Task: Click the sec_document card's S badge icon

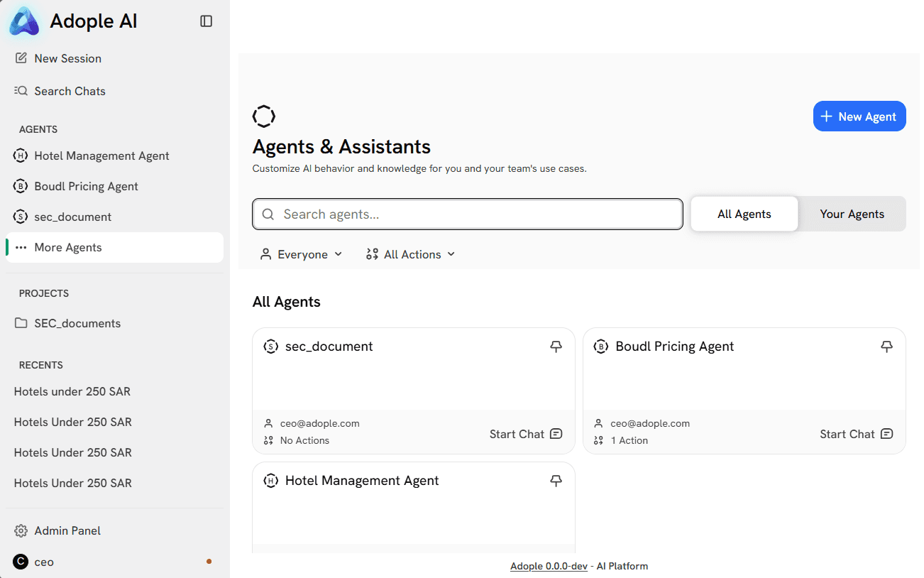Action: click(x=270, y=347)
